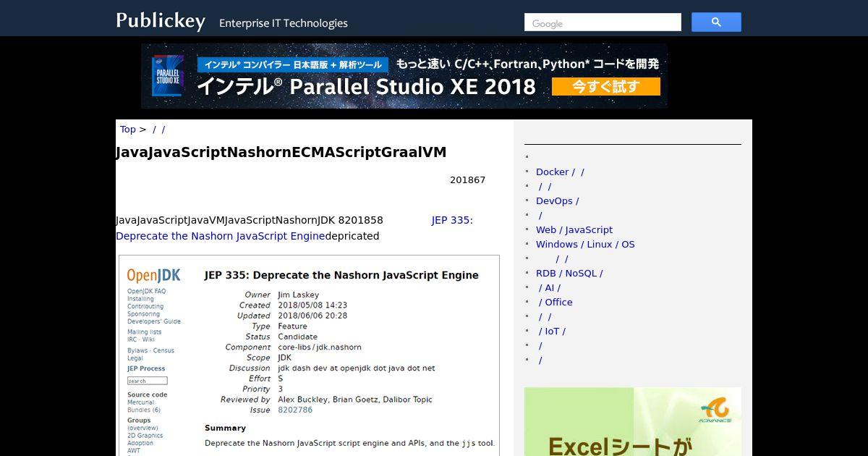Click the blue search magnifier button

pyautogui.click(x=716, y=22)
